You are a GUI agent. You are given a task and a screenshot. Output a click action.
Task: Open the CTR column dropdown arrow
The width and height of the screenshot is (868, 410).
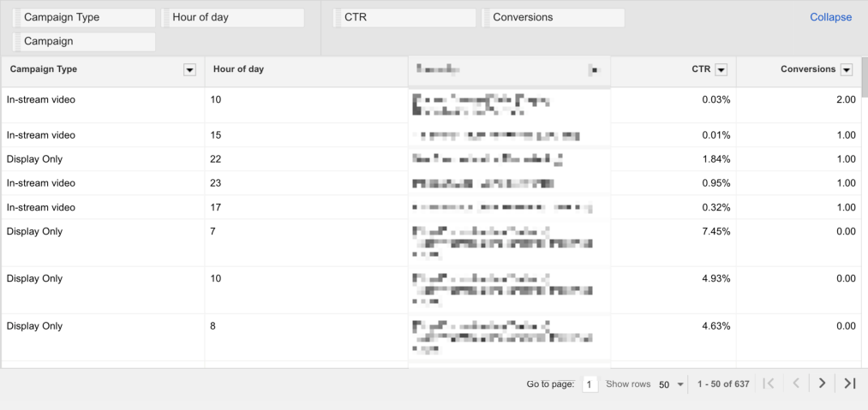(721, 69)
